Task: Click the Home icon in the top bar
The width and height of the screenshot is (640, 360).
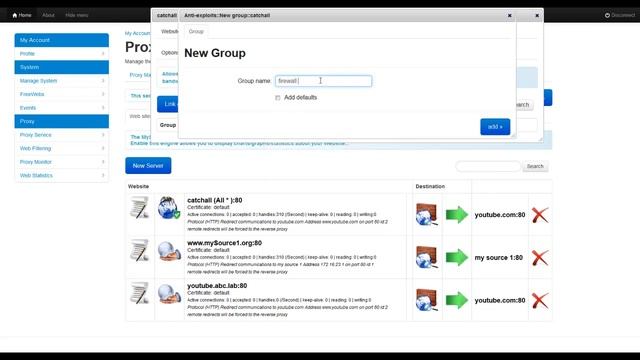Action: (15, 15)
